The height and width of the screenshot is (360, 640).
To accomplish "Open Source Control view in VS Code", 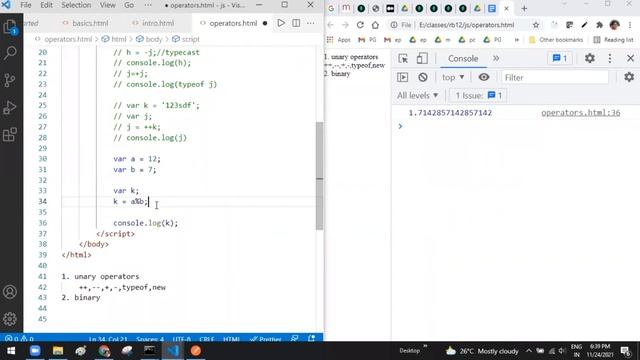I will (10, 80).
